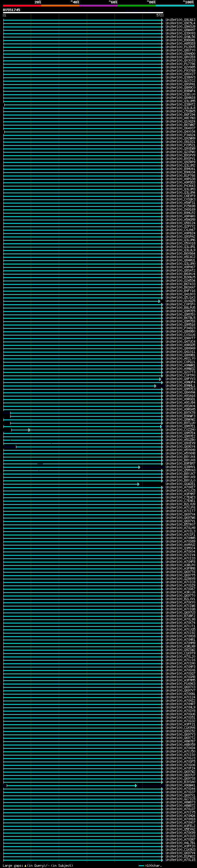
Task: Select hit label UniRef100_Q84NI8
Action: (180, 98)
